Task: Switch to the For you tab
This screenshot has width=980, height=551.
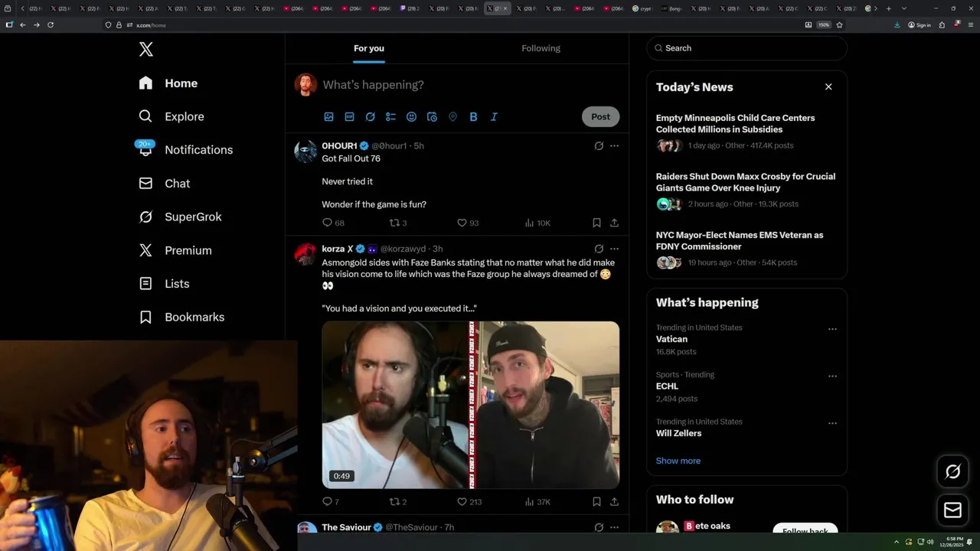Action: (x=369, y=48)
